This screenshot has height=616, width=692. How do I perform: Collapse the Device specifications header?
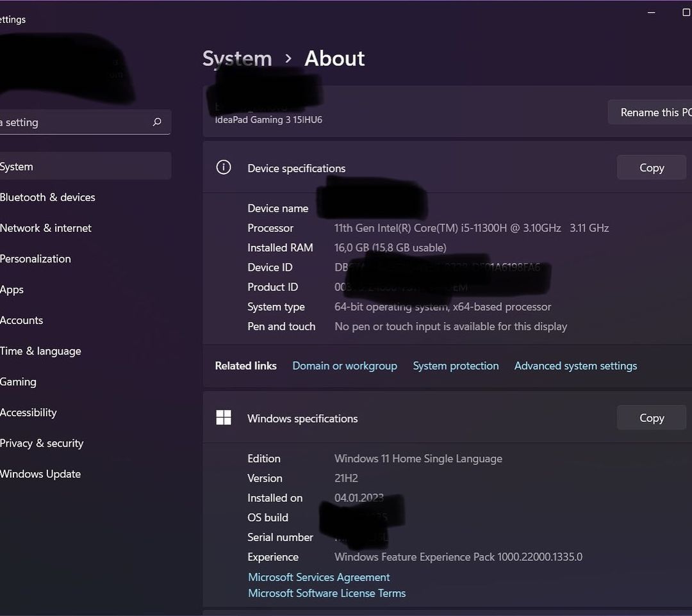click(x=447, y=168)
